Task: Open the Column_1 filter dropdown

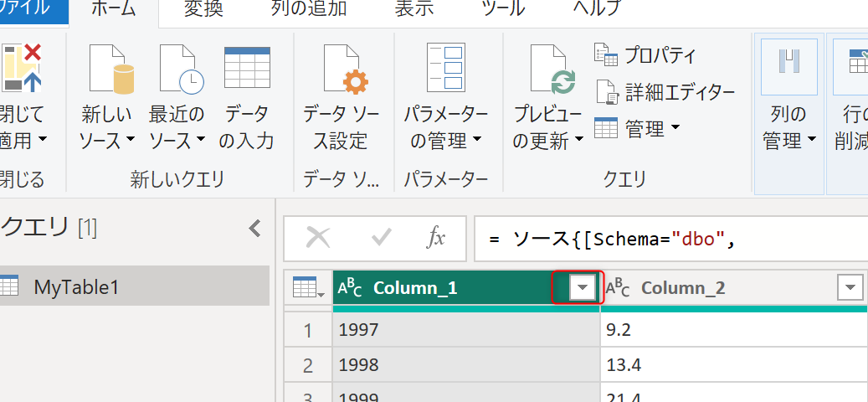Action: pos(583,288)
